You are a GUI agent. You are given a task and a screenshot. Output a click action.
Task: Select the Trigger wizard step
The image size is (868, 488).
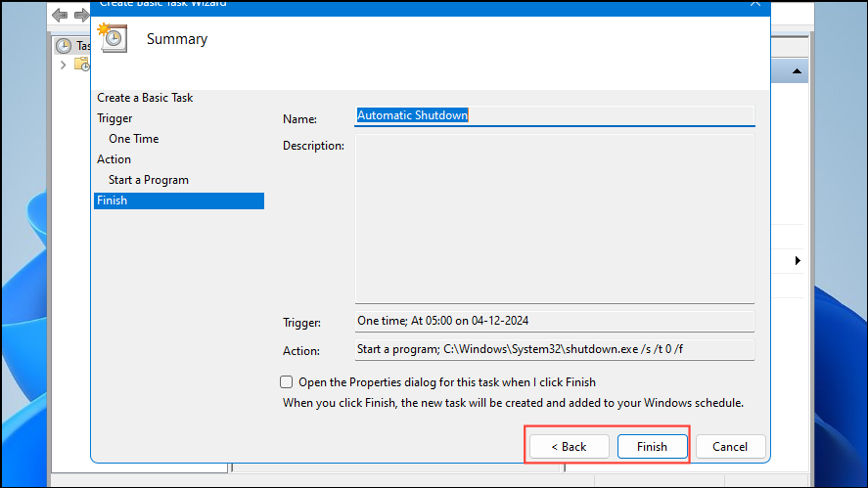tap(114, 118)
